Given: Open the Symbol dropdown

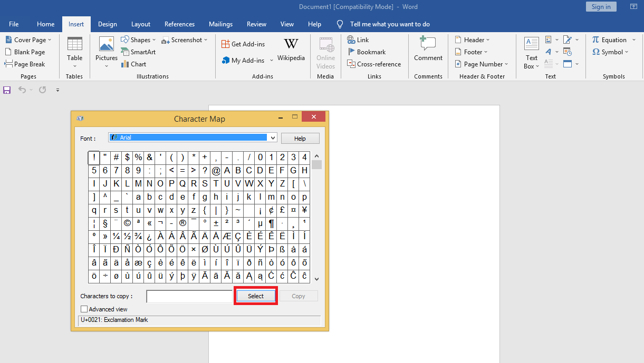Looking at the screenshot, I should tap(610, 52).
